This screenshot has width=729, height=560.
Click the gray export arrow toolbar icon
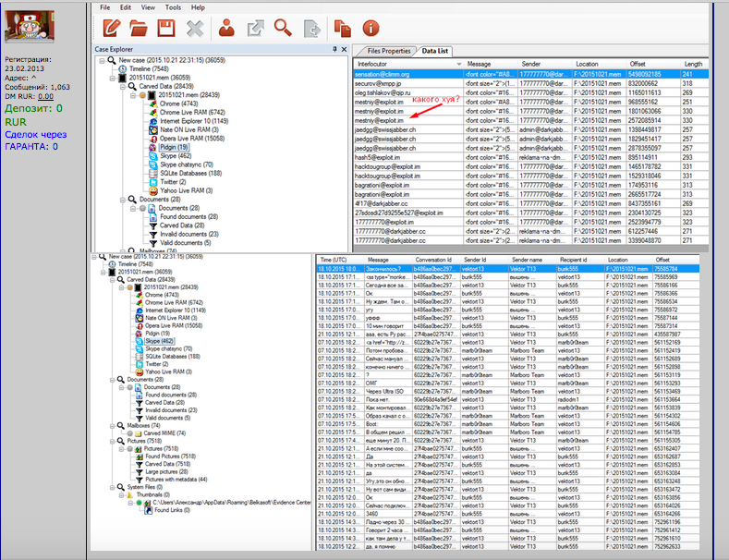(255, 28)
